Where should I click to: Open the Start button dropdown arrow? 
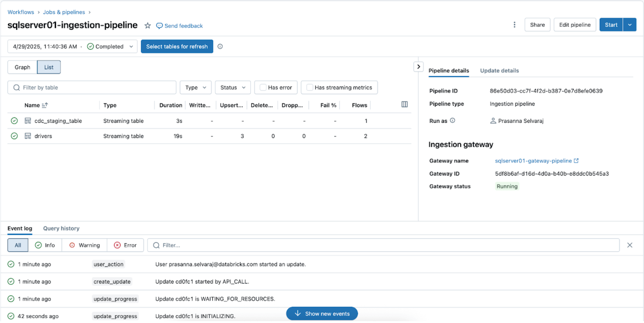click(x=630, y=25)
